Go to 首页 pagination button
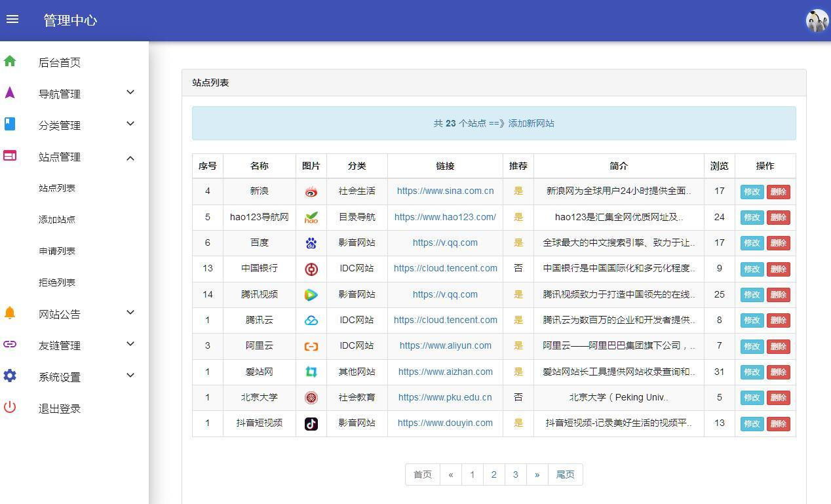Image resolution: width=831 pixels, height=504 pixels. (423, 475)
